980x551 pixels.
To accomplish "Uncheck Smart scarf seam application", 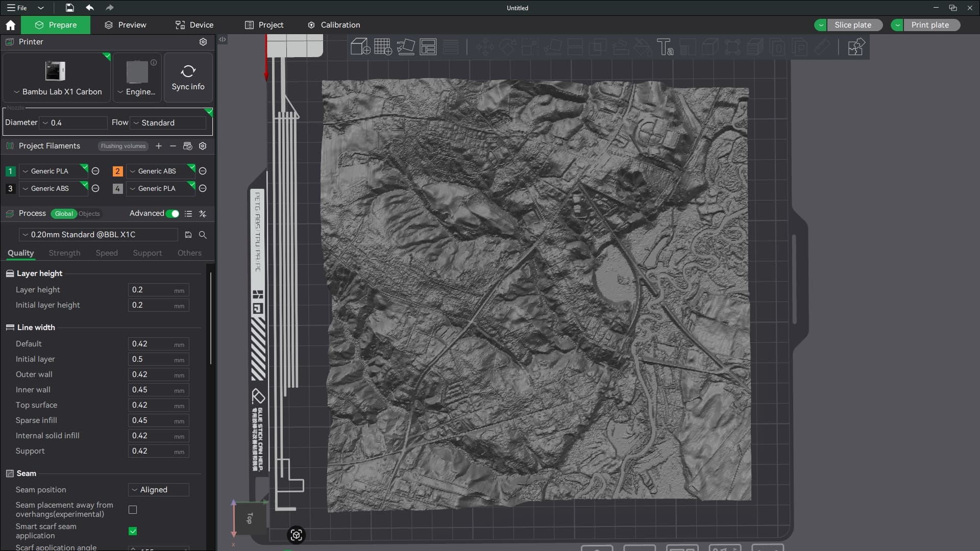I will 133,531.
